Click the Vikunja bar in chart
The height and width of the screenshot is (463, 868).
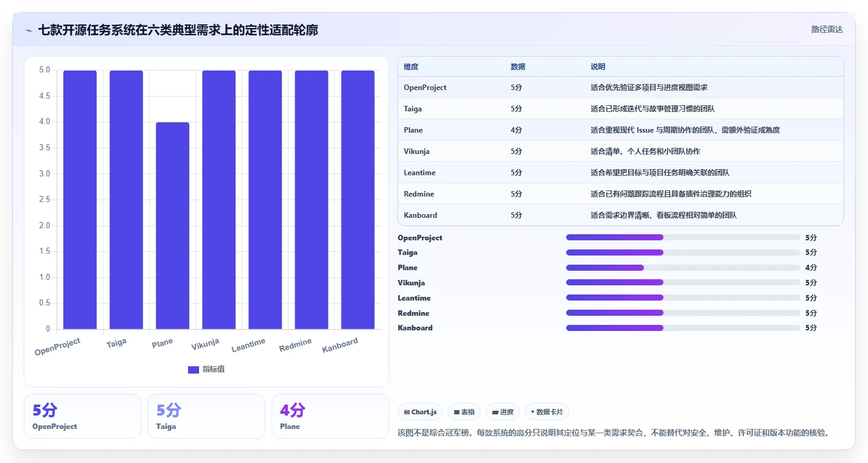pyautogui.click(x=219, y=200)
